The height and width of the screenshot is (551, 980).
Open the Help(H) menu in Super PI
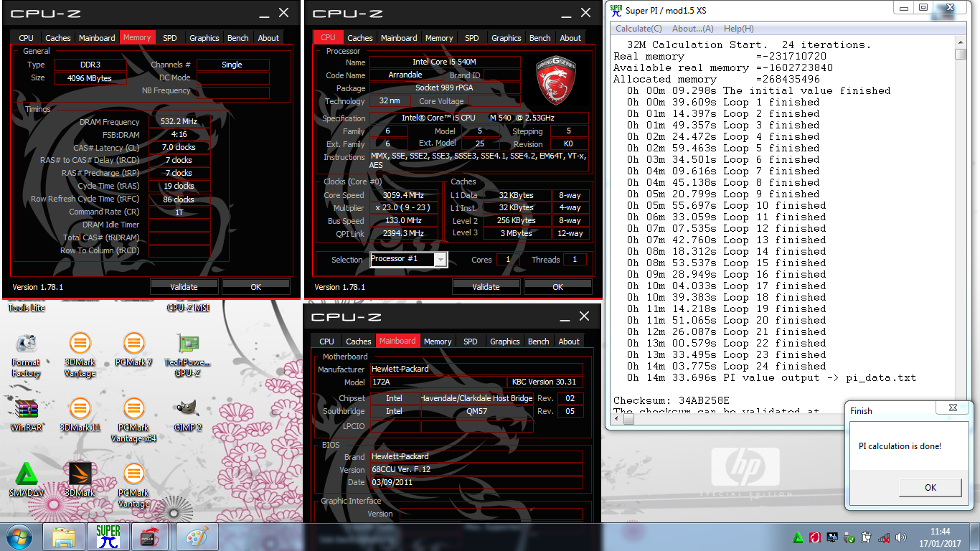(x=738, y=29)
